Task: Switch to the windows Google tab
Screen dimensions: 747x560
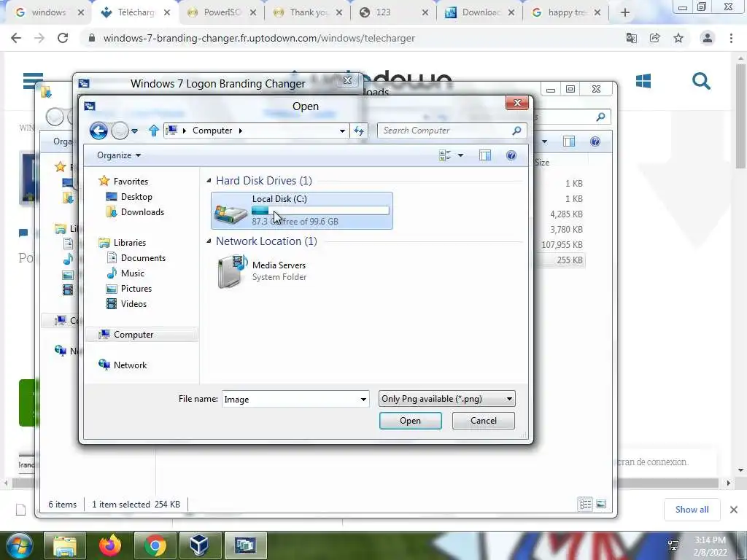Action: [49, 12]
